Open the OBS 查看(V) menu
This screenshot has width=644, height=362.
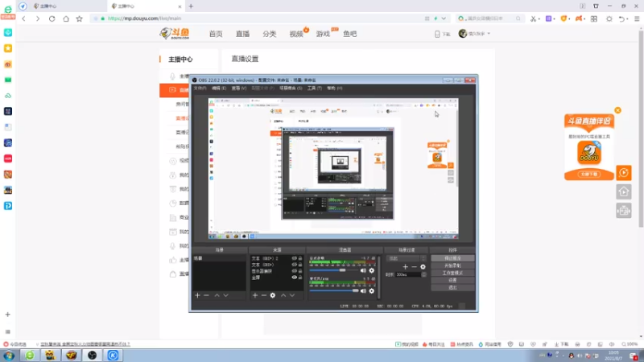pos(238,88)
